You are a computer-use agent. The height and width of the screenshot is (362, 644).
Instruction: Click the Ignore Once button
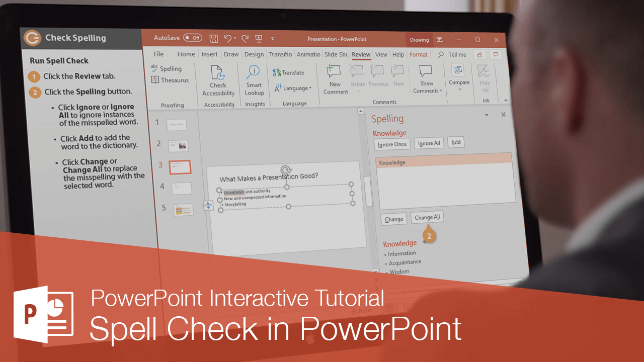(391, 144)
